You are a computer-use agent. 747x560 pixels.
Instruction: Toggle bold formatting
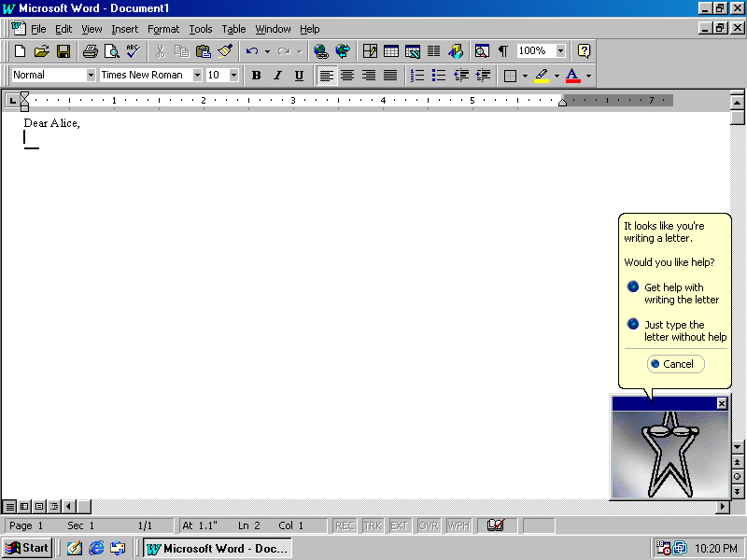(256, 75)
